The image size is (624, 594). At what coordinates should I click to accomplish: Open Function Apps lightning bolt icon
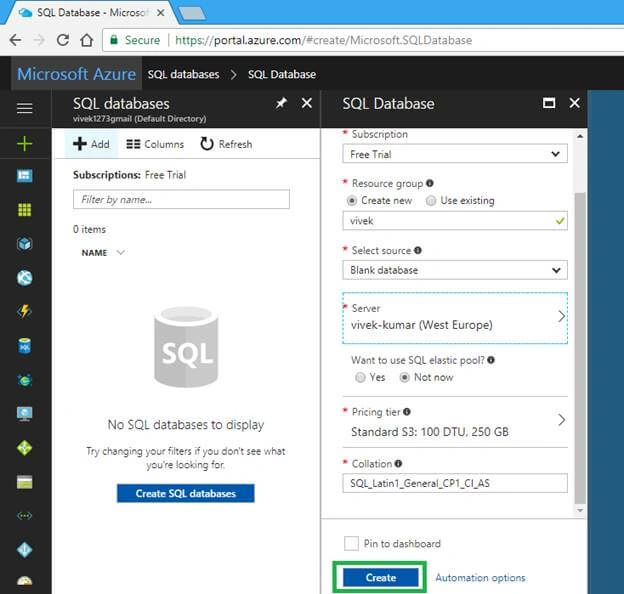pos(24,312)
